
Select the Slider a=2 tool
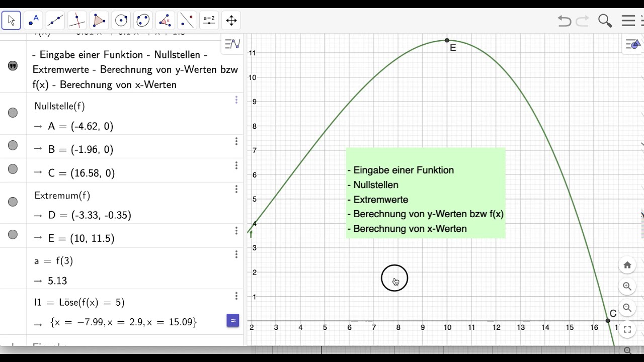(x=209, y=21)
